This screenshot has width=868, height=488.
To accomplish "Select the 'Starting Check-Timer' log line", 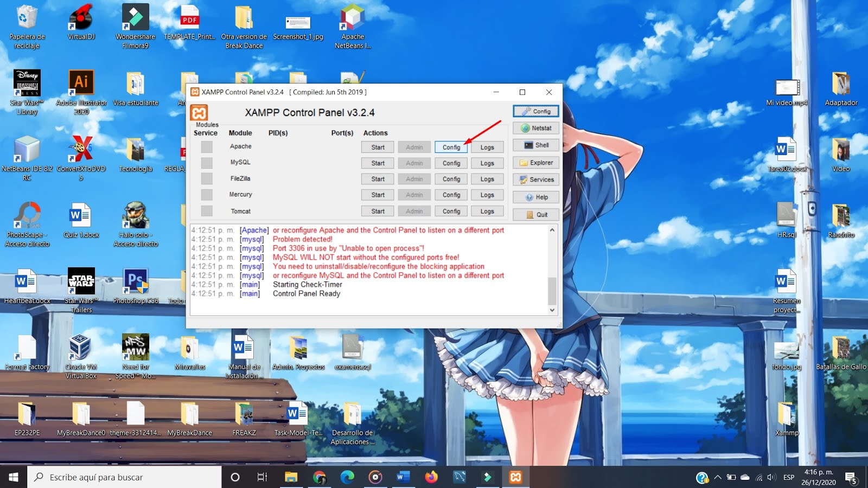I will point(308,285).
